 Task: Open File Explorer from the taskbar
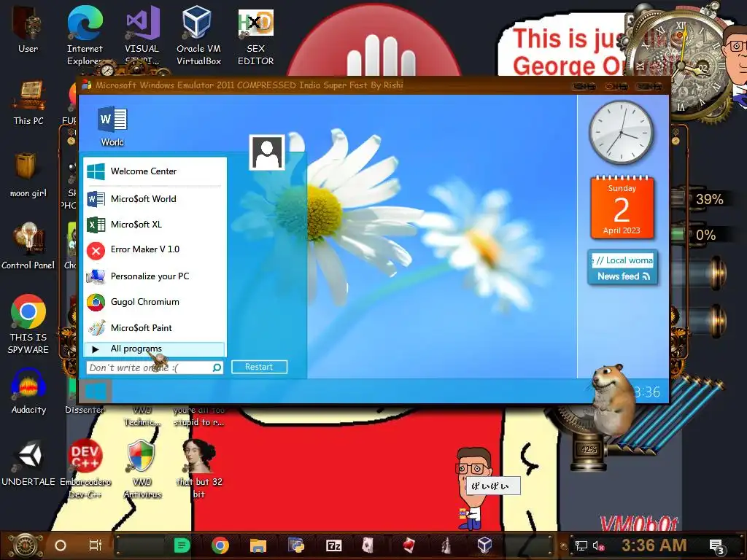click(258, 545)
